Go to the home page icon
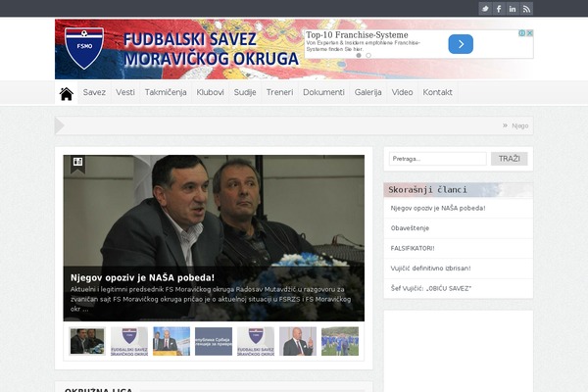This screenshot has height=392, width=588. click(67, 93)
